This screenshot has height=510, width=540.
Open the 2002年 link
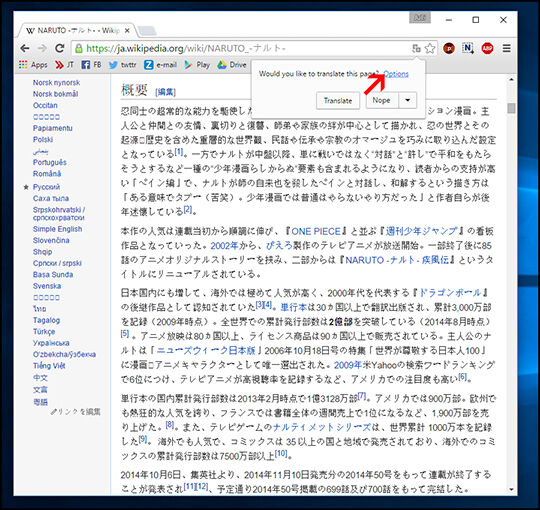pyautogui.click(x=225, y=246)
